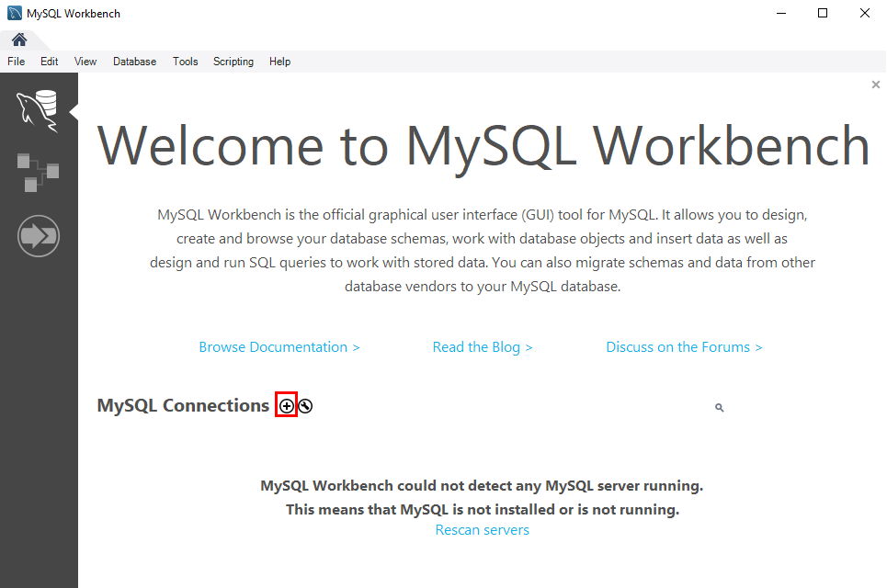887x588 pixels.
Task: Maximize the MySQL Workbench window
Action: 823,13
